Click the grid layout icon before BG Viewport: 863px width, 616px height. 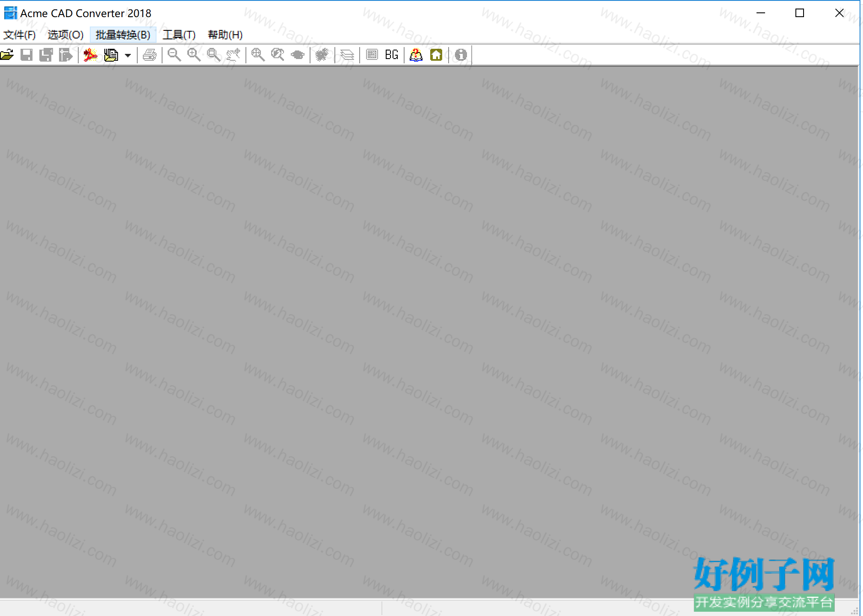(372, 55)
